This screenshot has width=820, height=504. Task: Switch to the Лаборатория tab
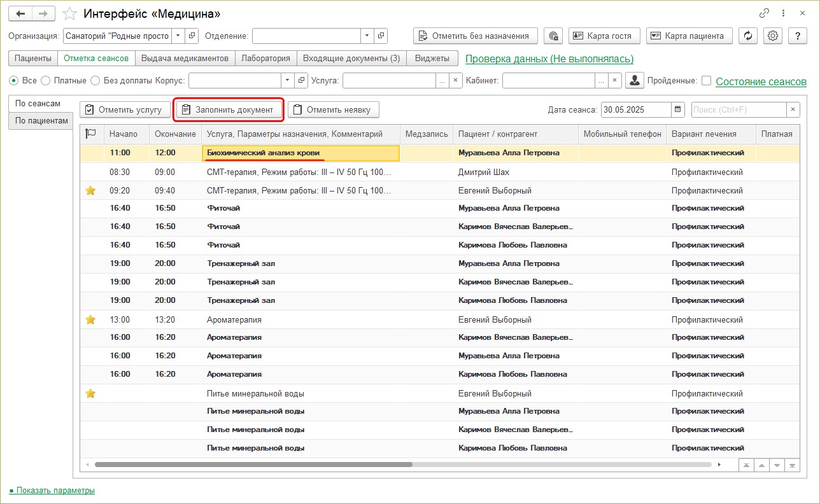(x=265, y=58)
